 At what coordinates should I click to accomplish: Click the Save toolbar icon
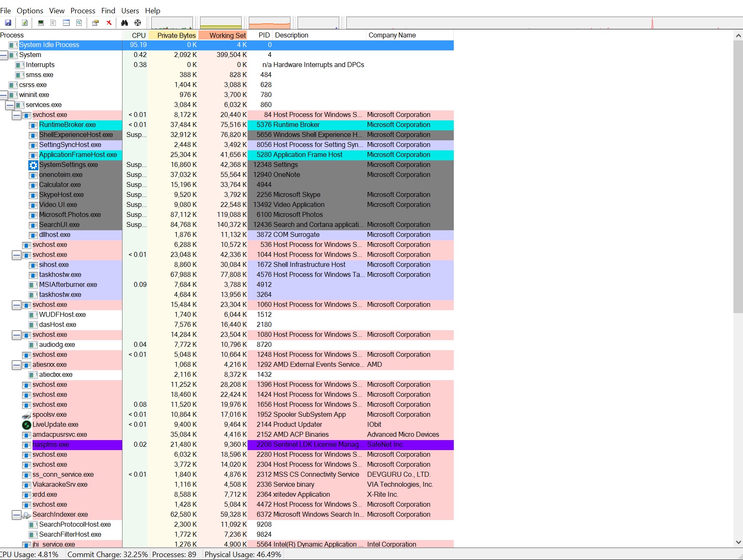coord(8,23)
